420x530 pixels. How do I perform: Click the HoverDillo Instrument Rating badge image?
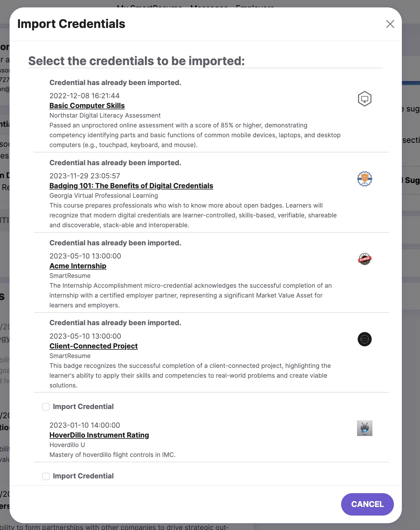[x=364, y=428]
